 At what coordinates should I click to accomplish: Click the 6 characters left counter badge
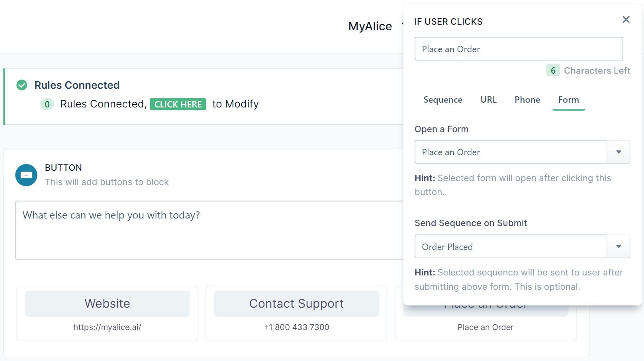pyautogui.click(x=553, y=70)
